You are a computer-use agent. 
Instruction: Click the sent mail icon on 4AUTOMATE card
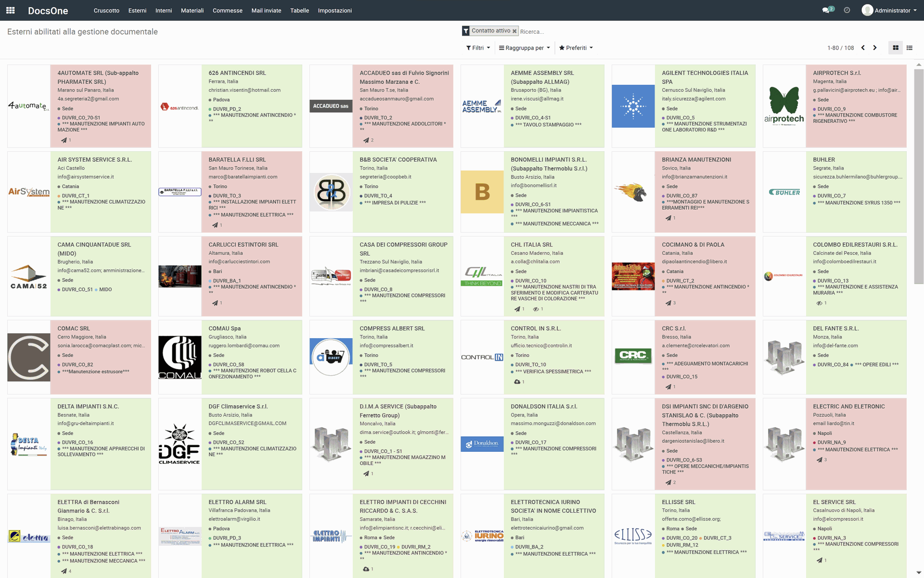point(64,140)
